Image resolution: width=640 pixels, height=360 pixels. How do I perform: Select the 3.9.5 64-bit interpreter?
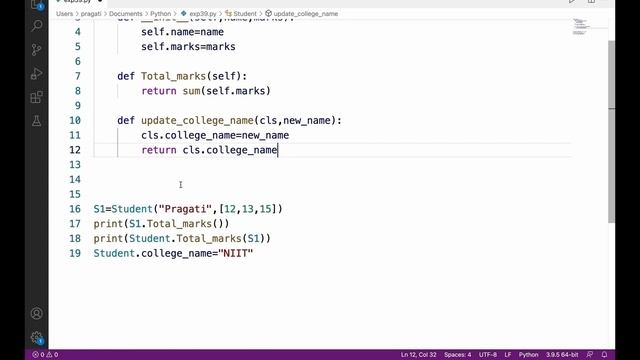click(x=562, y=355)
